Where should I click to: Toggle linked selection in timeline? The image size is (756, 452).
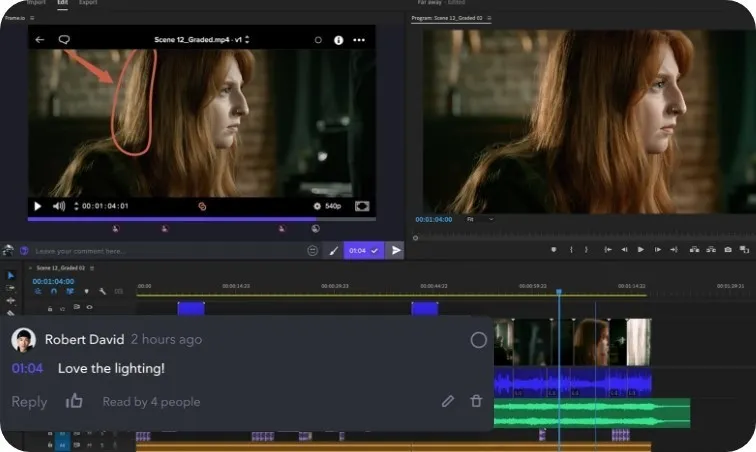pyautogui.click(x=70, y=291)
